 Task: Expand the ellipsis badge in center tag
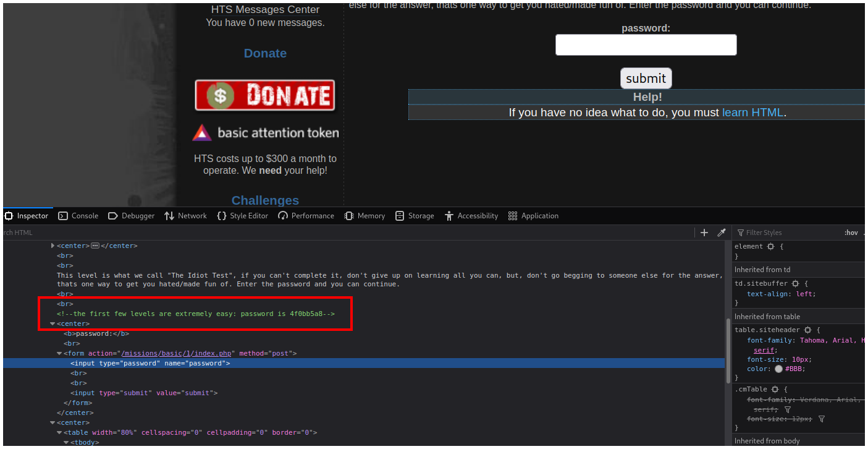(x=95, y=246)
